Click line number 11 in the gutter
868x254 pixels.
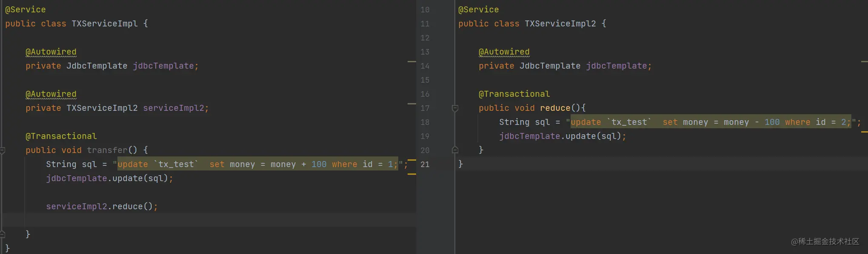(x=425, y=24)
